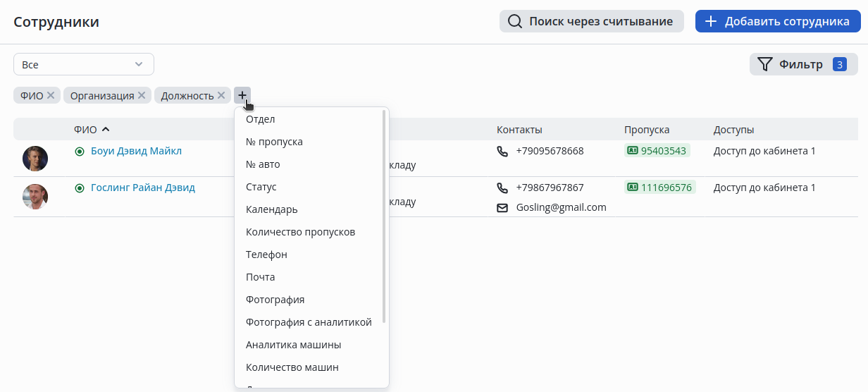This screenshot has height=392, width=868.
Task: Click pass badge 111696576
Action: pyautogui.click(x=659, y=188)
